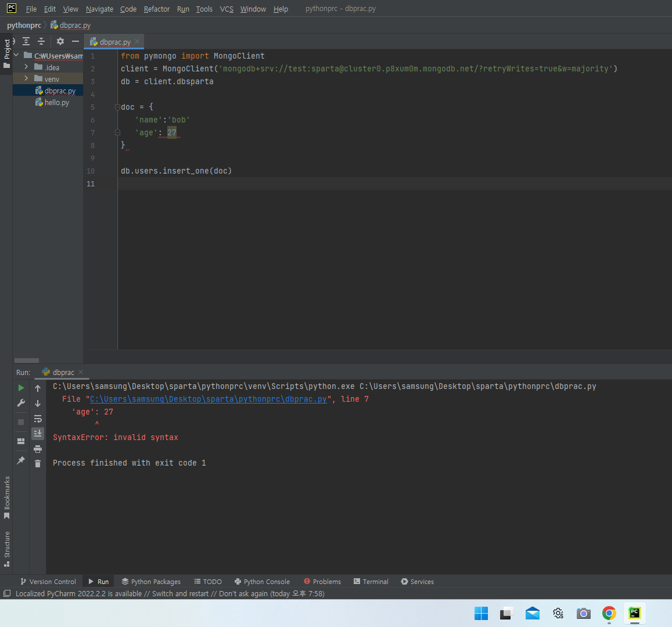Expand the venv folder
This screenshot has height=627, width=672.
[x=26, y=78]
